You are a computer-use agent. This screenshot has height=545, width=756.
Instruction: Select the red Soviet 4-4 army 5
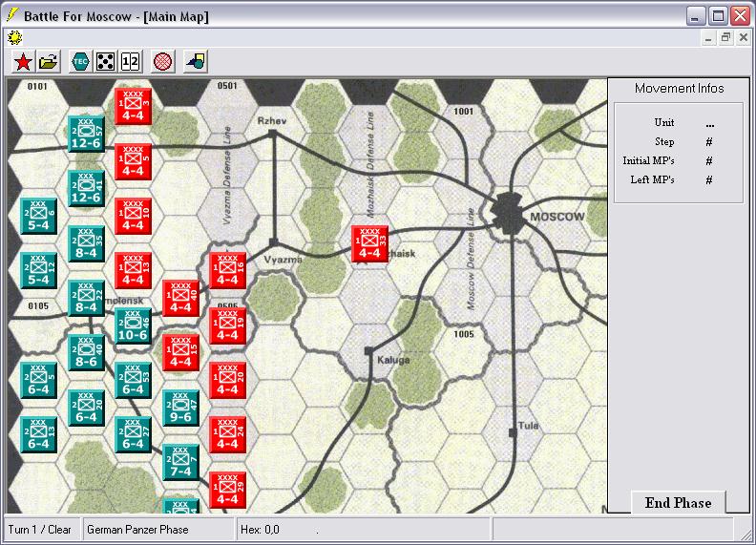(x=134, y=161)
